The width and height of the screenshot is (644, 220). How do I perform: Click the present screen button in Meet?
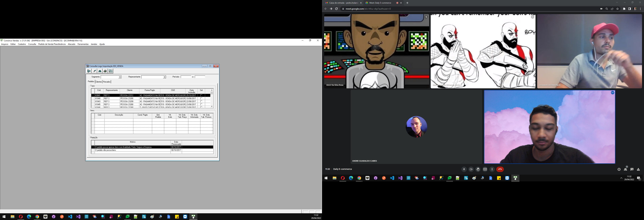485,169
